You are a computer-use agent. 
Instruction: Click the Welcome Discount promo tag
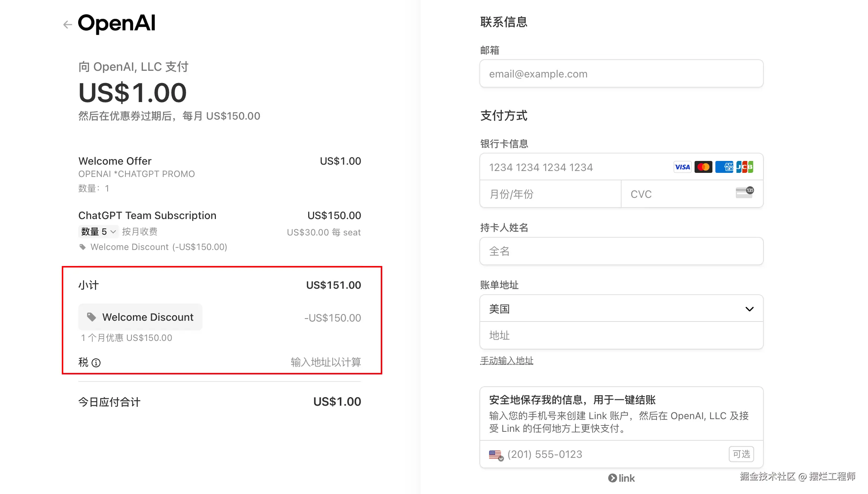140,317
